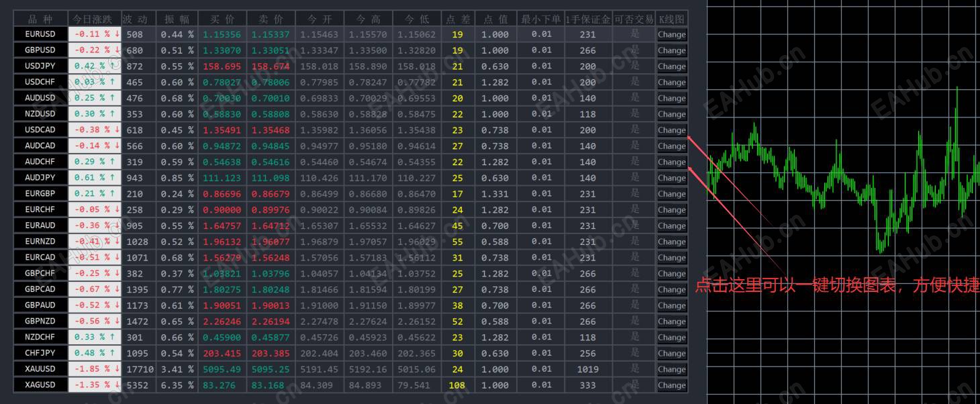Viewport: 980px width, 404px height.
Task: Click ask price 83.168 for XAGUSD
Action: tap(271, 385)
